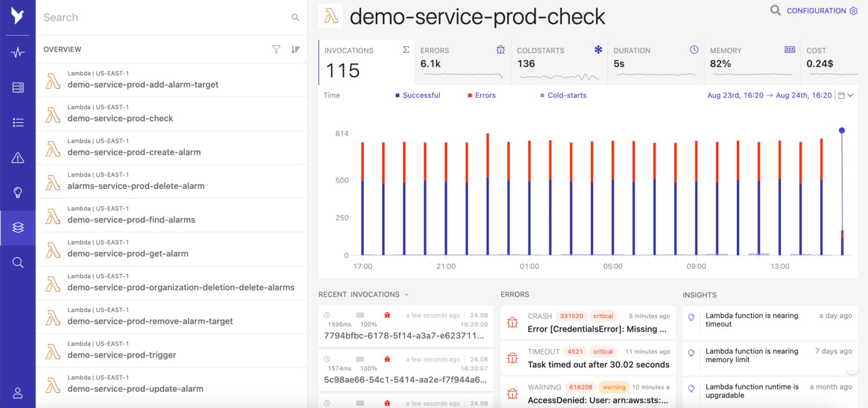Screen dimensions: 868x408
Task: Select the layers stack icon in sidebar
Action: (x=17, y=228)
